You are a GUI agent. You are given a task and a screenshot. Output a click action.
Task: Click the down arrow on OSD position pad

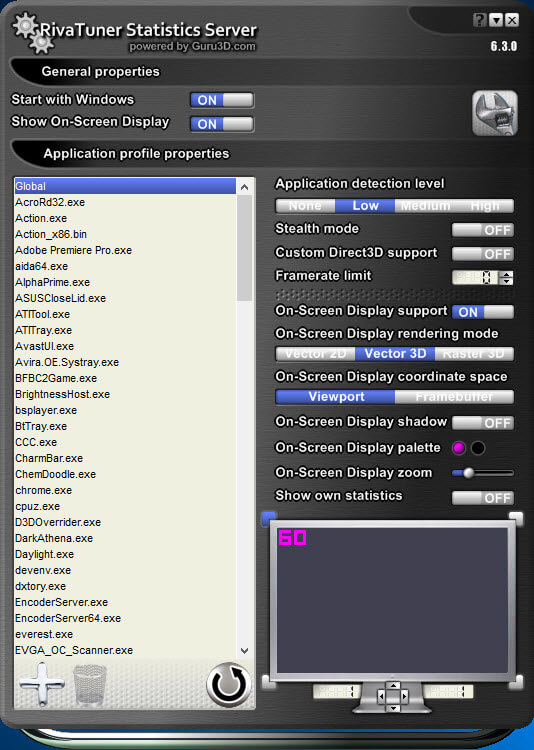(393, 707)
